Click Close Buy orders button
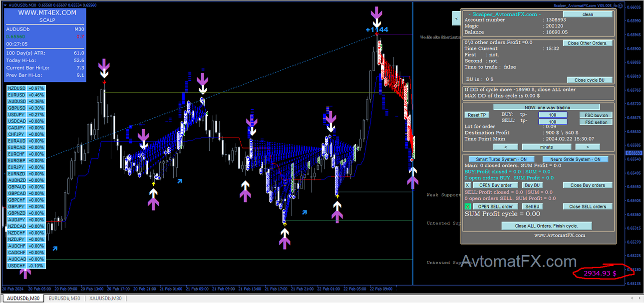 [x=588, y=185]
